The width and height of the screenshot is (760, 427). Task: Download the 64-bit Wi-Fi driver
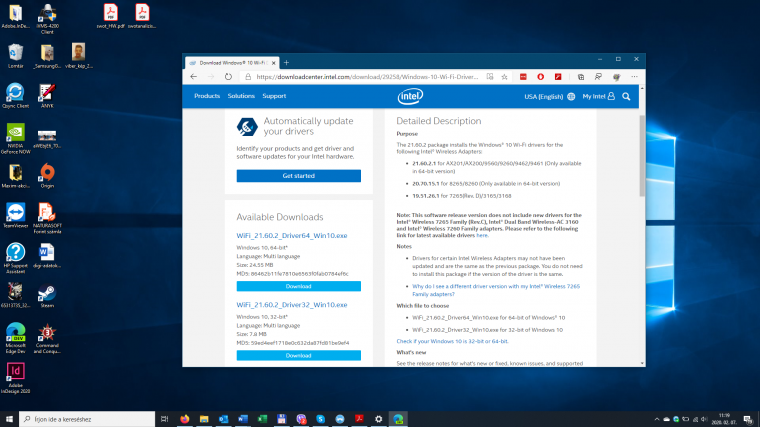point(299,286)
